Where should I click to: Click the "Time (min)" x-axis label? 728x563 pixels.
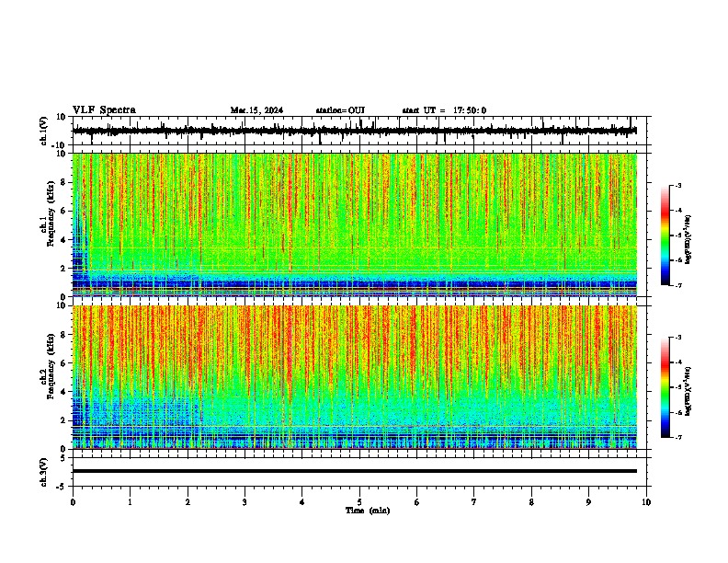[x=368, y=511]
